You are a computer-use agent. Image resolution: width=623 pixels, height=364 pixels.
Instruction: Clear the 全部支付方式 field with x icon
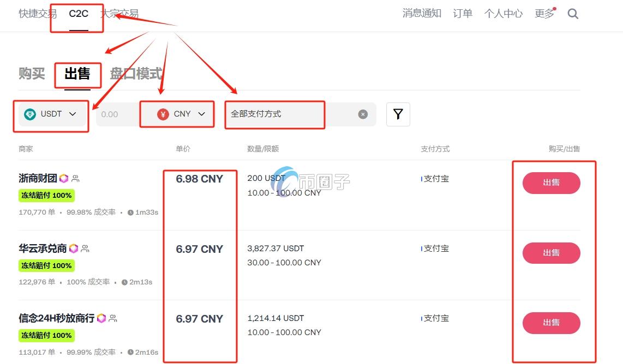point(363,114)
